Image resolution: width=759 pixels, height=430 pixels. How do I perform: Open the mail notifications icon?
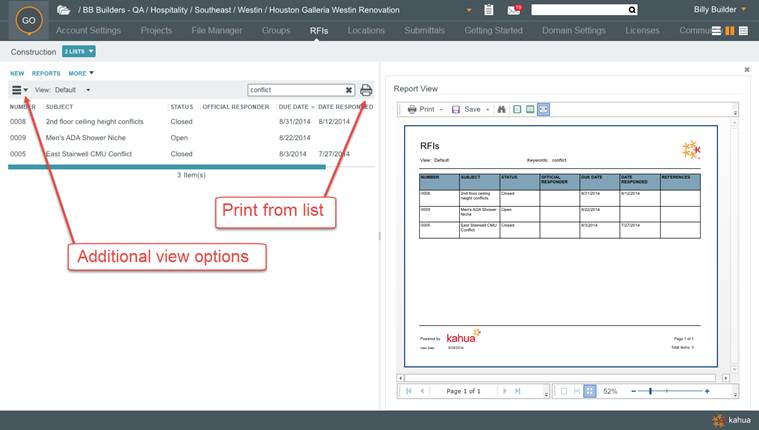click(x=514, y=10)
